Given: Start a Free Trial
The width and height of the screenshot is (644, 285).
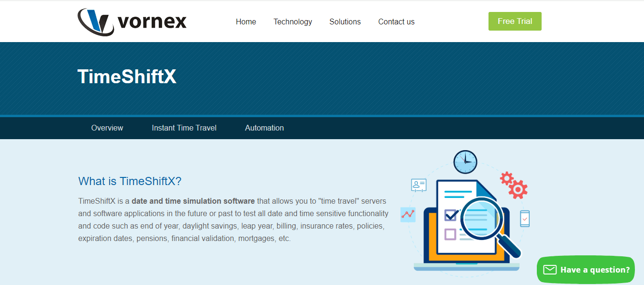Looking at the screenshot, I should pyautogui.click(x=515, y=21).
